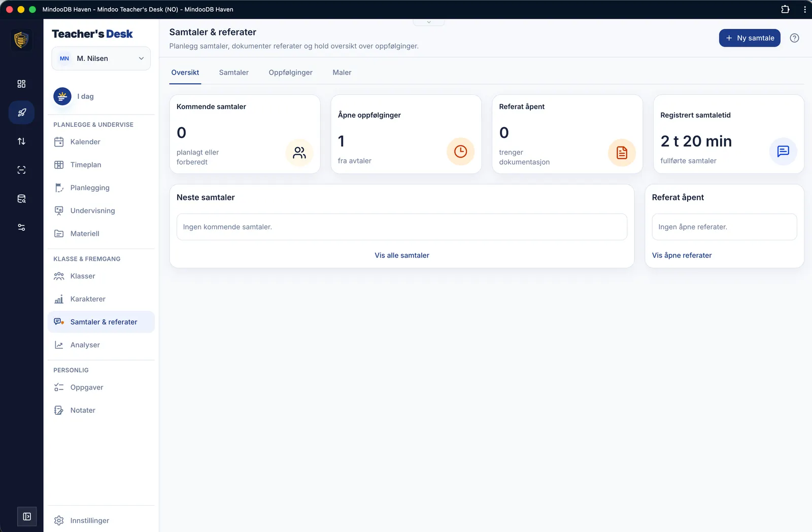
Task: Click the Innstillinger gear icon
Action: point(59,521)
